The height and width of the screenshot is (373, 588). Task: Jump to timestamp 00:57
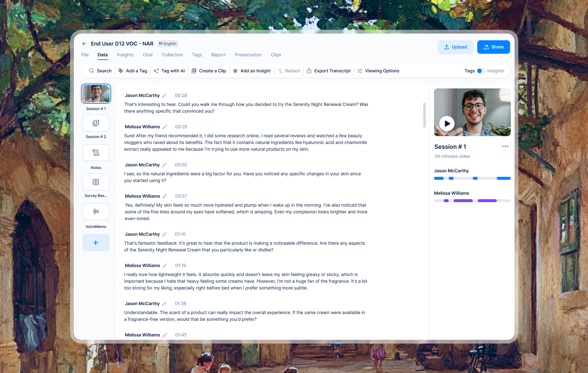coord(181,196)
